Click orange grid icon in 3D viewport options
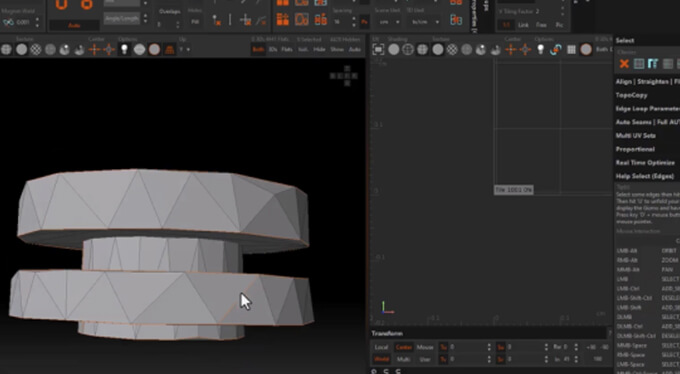The height and width of the screenshot is (374, 680). coord(170,49)
